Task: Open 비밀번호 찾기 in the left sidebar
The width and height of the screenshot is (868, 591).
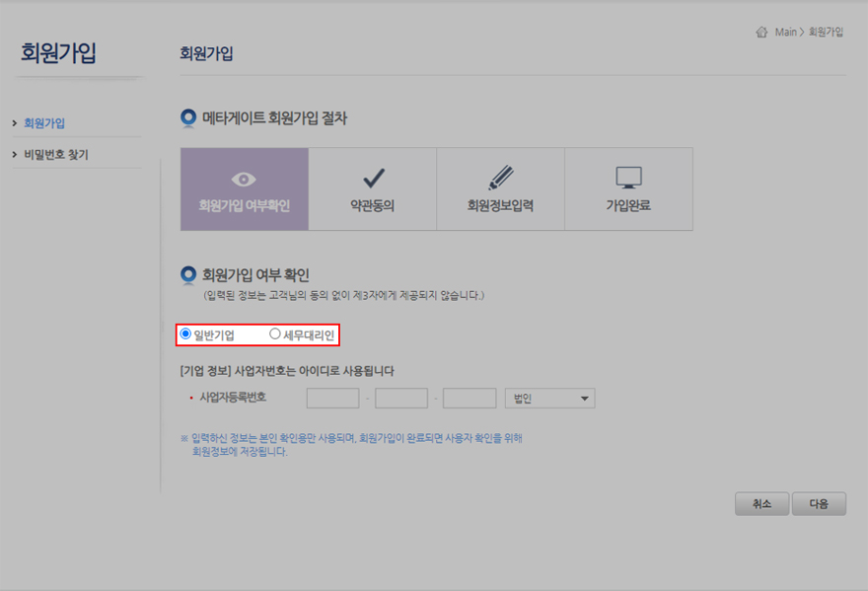Action: point(56,155)
